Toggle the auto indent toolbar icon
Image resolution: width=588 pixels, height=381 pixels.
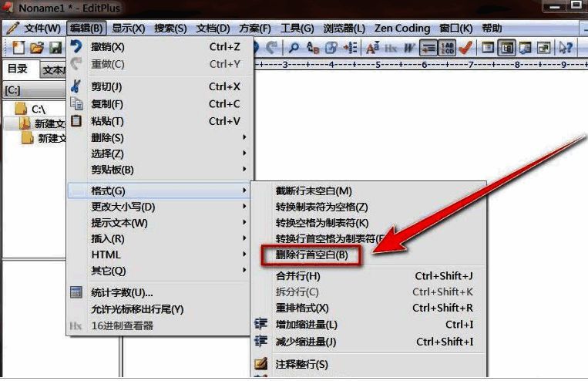(428, 48)
